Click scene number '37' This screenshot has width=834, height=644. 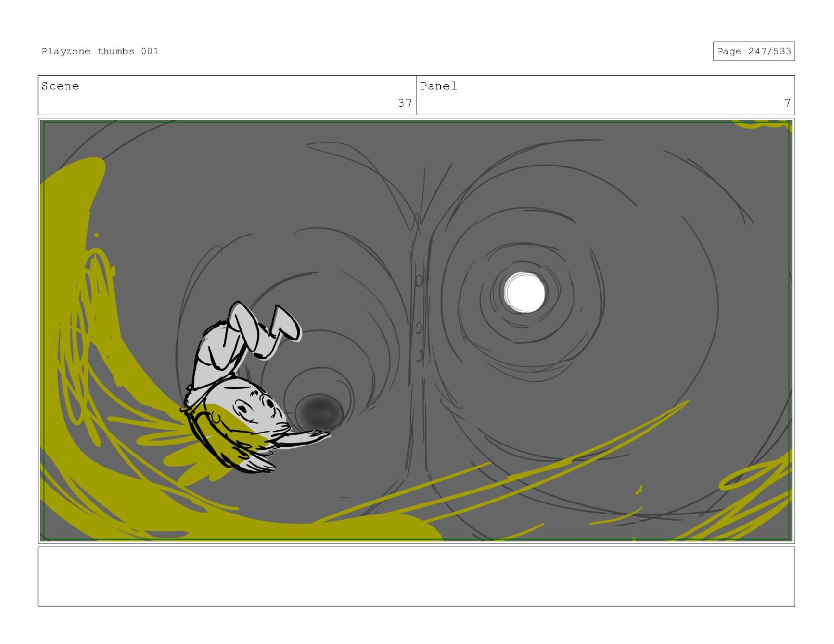click(405, 103)
